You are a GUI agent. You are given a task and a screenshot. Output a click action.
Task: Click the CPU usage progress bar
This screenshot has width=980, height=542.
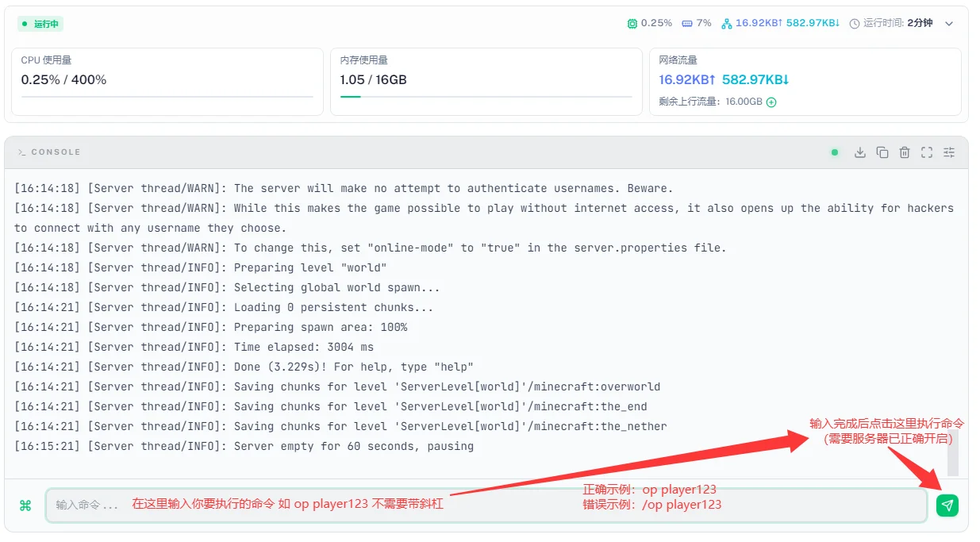167,97
